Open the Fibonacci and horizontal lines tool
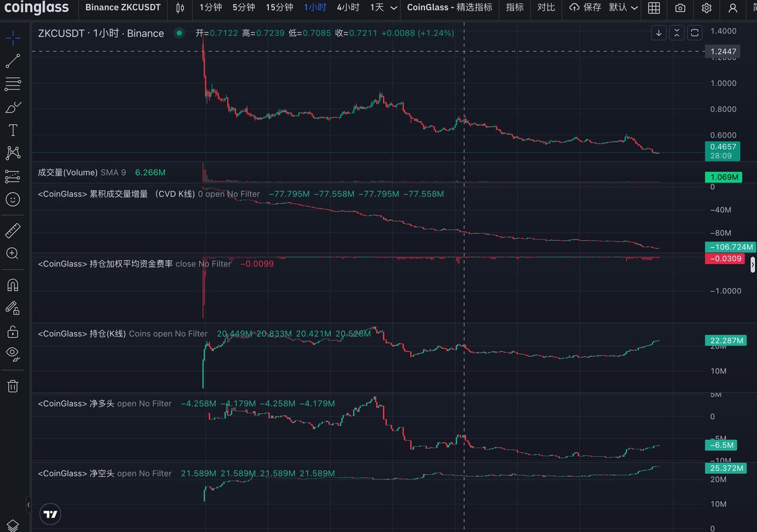Image resolution: width=757 pixels, height=532 pixels. [13, 84]
